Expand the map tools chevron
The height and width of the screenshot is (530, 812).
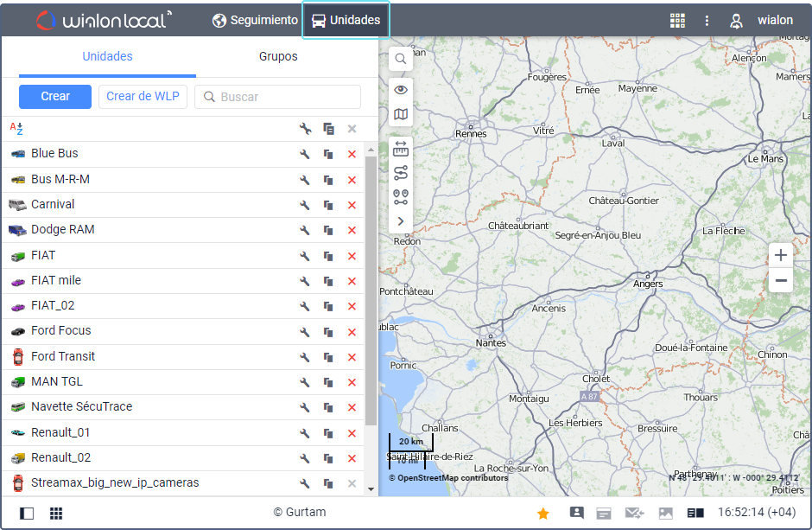401,221
